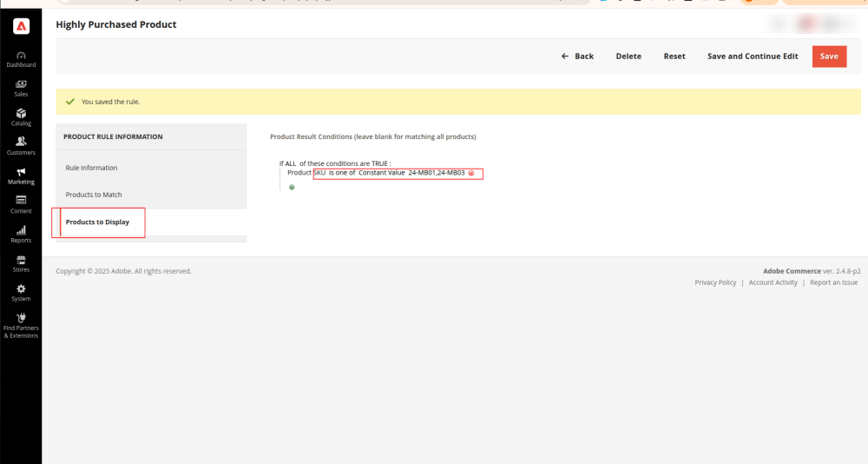This screenshot has height=464, width=868.
Task: Switch to the Rule Information tab
Action: [91, 168]
